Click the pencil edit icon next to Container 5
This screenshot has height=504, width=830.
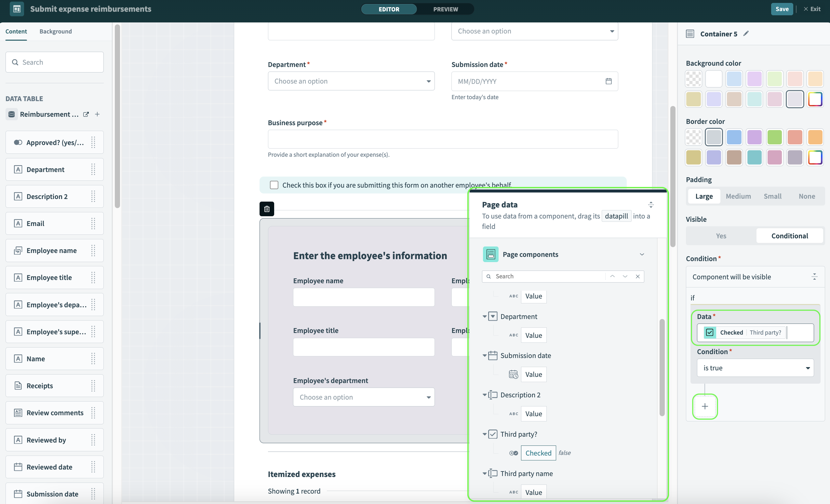pos(746,34)
